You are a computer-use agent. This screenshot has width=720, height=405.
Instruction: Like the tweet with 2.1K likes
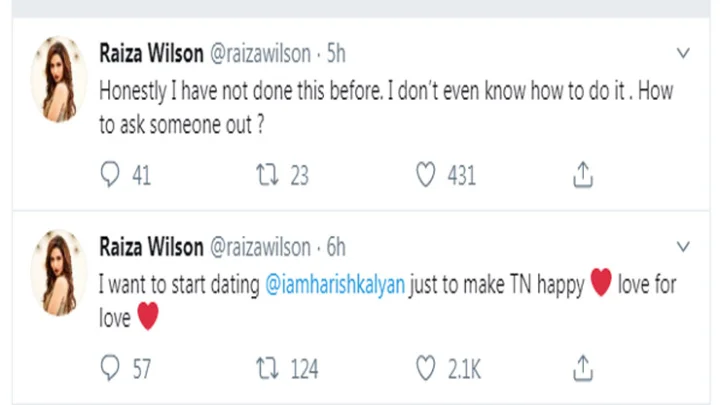coord(428,369)
